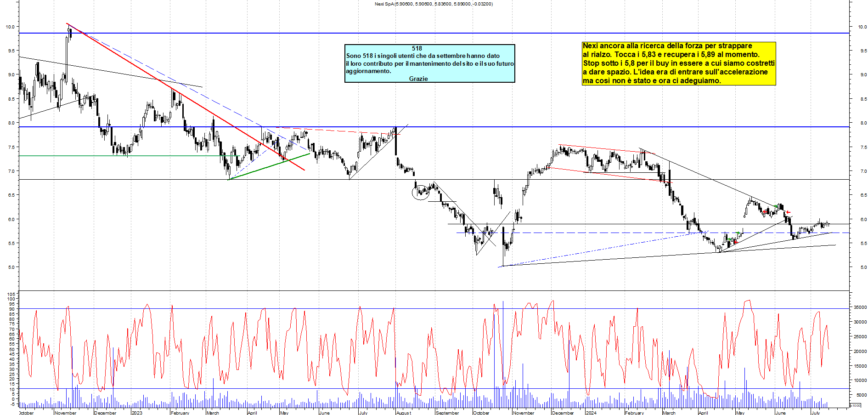
Task: Click the 6.0 label on left price axis
Action: 11,219
